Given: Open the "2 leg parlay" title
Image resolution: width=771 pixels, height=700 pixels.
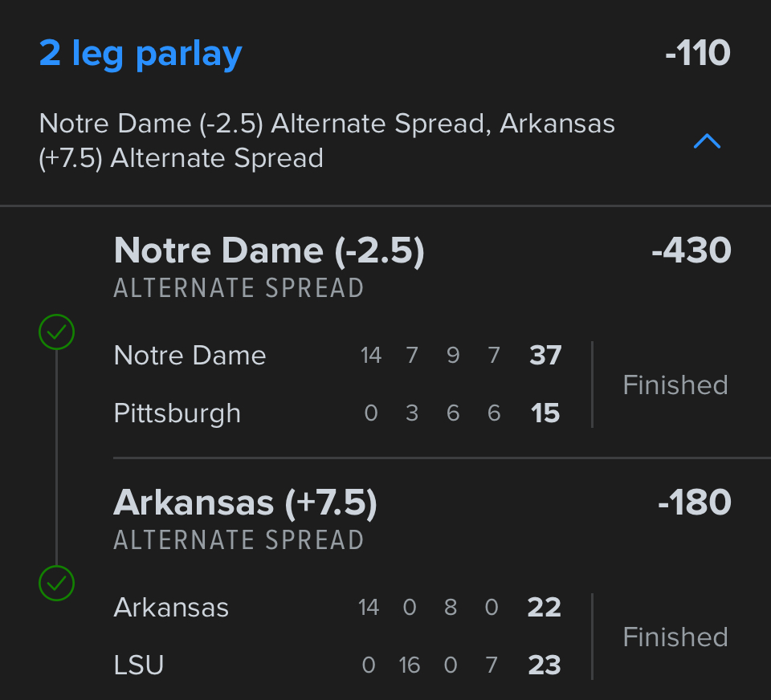Looking at the screenshot, I should pos(141,54).
